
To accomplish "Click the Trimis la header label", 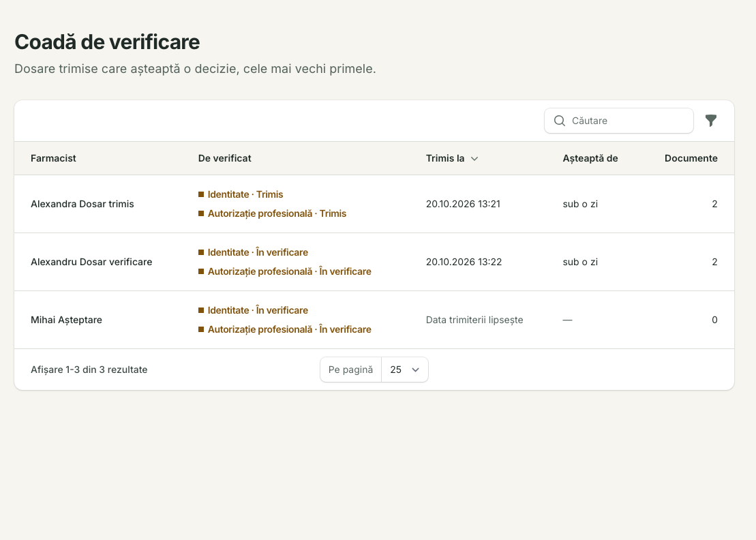I will click(445, 158).
